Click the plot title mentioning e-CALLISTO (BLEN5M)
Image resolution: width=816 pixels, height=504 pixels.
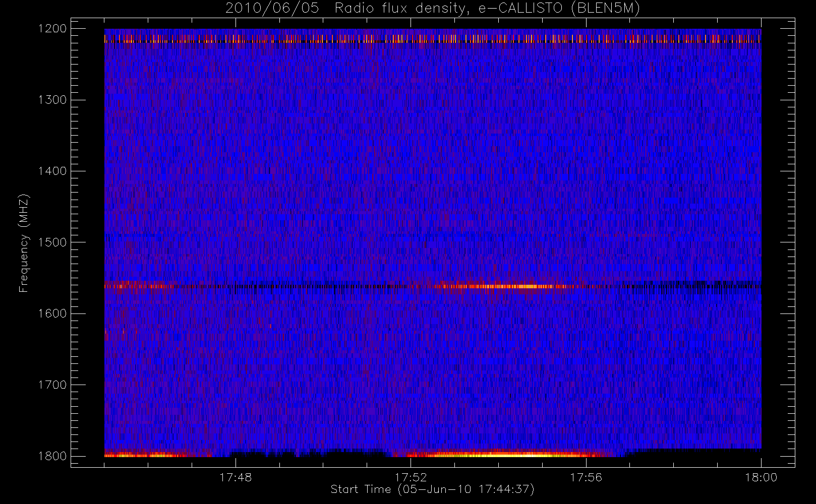[433, 9]
